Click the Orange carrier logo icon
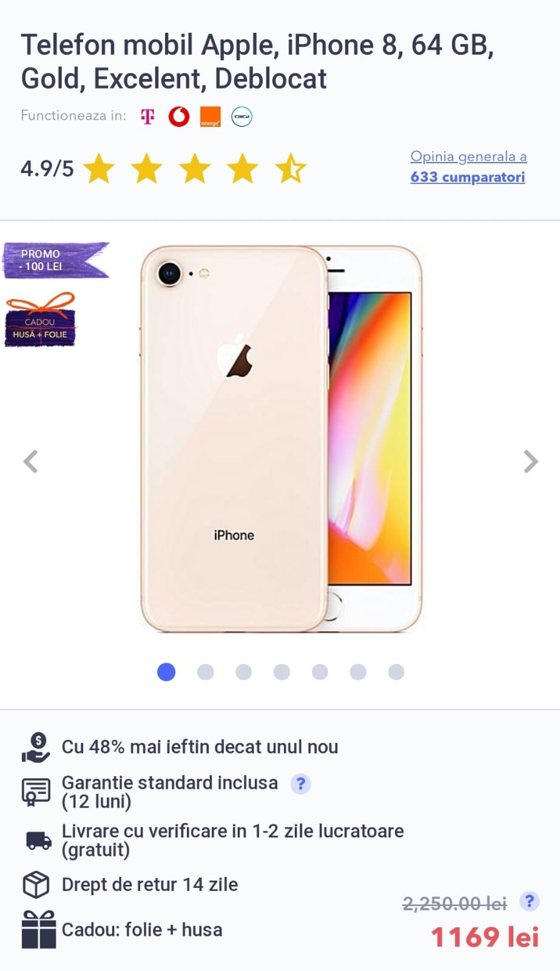The width and height of the screenshot is (560, 971). pos(210,117)
